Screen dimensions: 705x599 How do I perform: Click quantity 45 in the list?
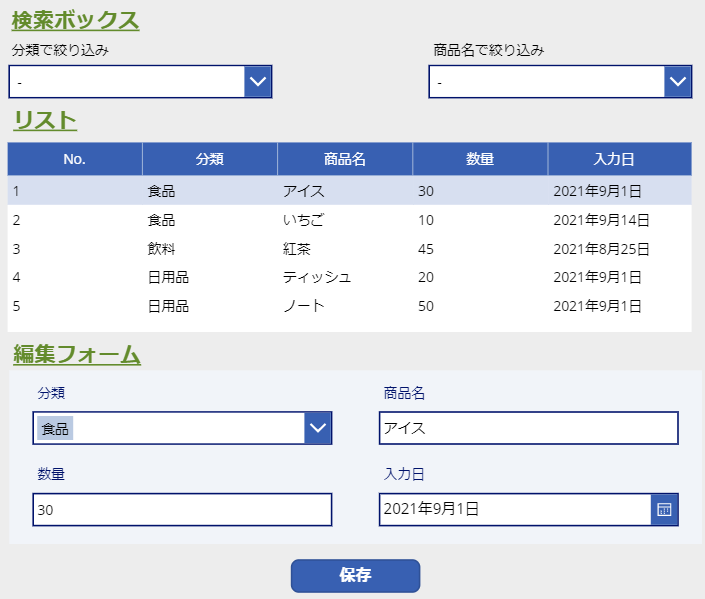click(x=426, y=249)
